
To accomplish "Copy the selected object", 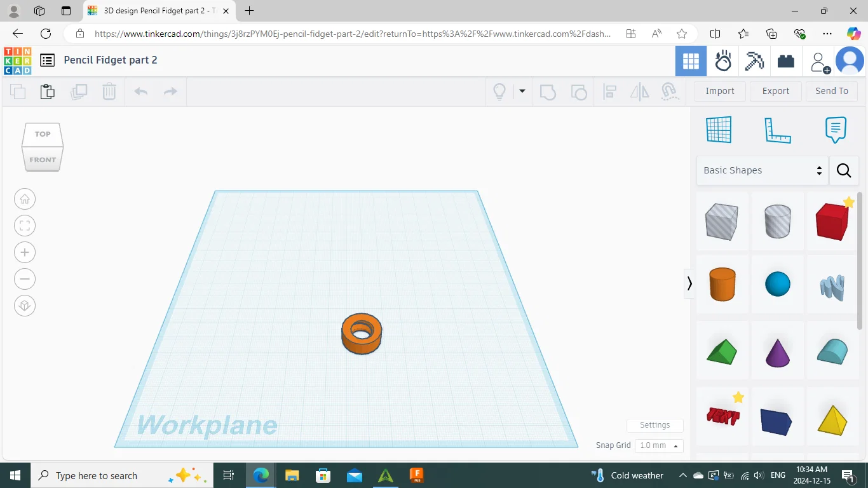I will 18,91.
